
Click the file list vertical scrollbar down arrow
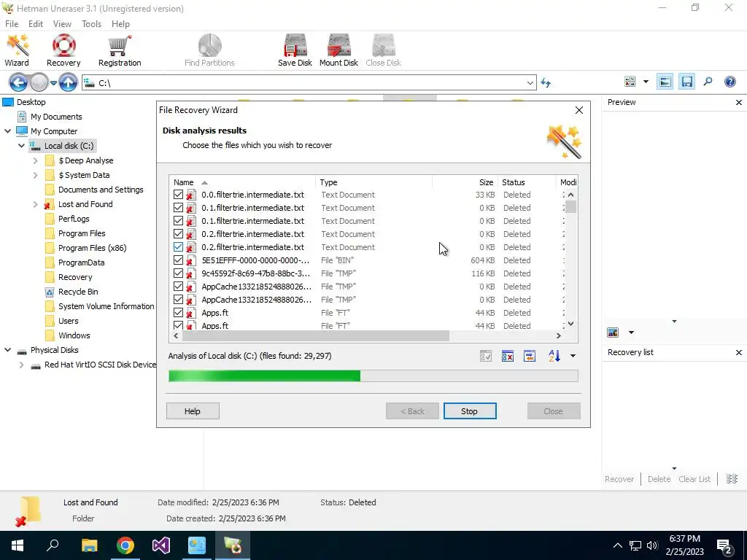[x=570, y=323]
